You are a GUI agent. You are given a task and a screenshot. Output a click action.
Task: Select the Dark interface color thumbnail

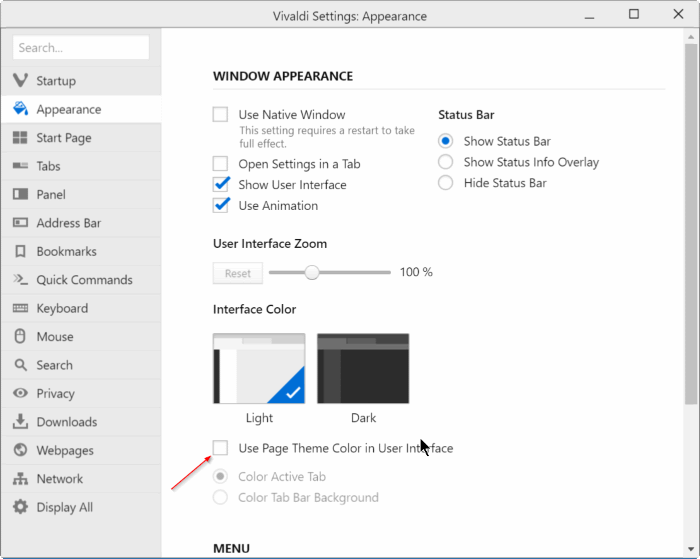(x=363, y=368)
